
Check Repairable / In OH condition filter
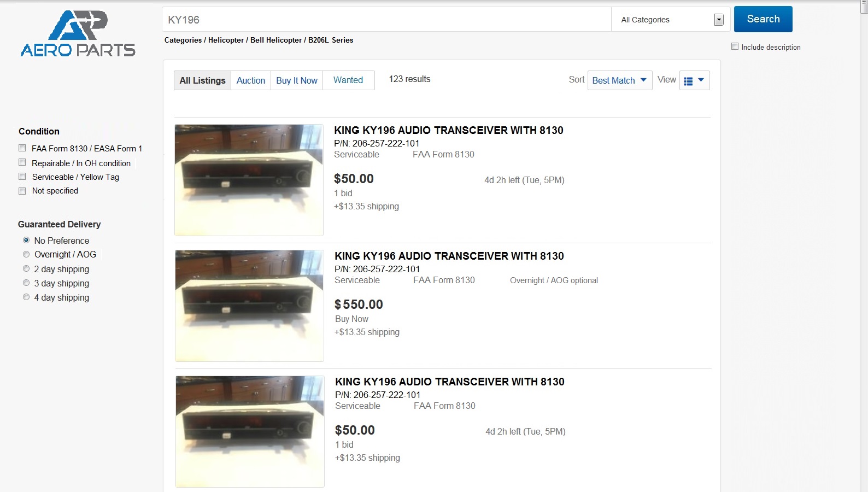click(x=22, y=162)
